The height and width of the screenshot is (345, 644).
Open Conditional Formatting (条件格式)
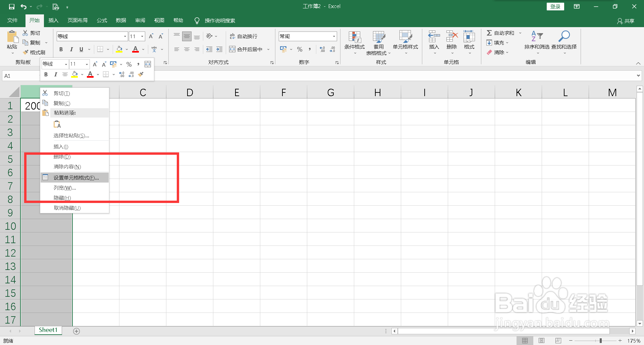pyautogui.click(x=355, y=43)
